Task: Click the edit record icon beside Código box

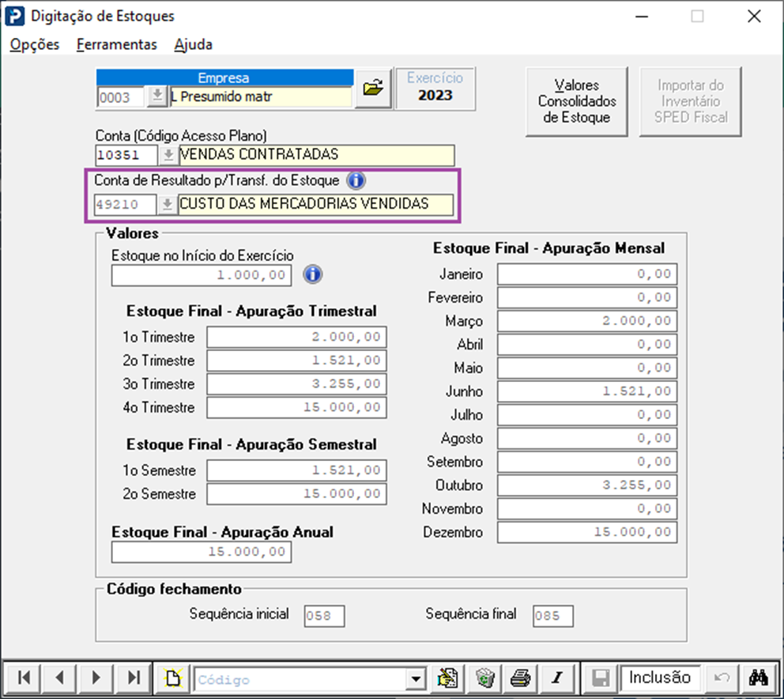Action: tap(447, 678)
